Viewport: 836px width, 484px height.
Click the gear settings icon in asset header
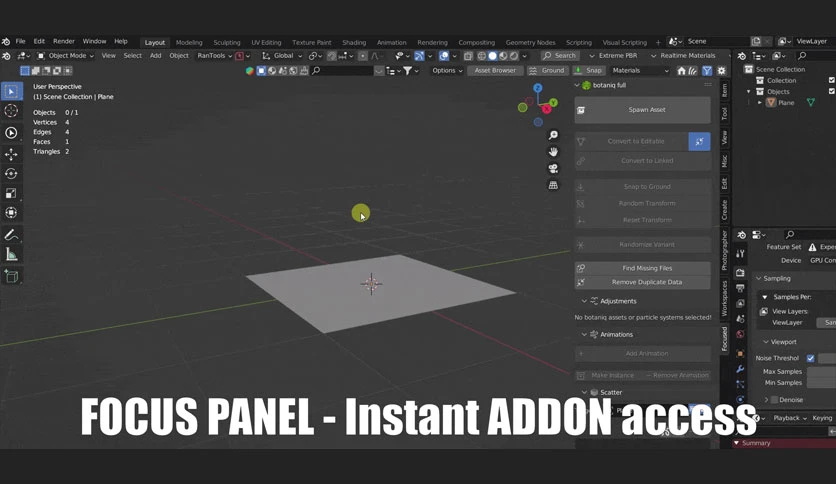(x=721, y=70)
